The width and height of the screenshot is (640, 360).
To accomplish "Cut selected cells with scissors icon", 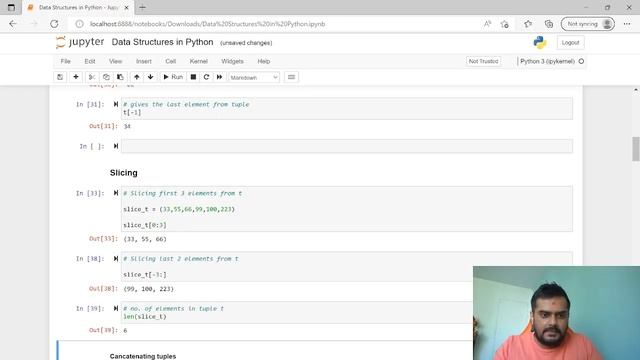I will [x=92, y=77].
